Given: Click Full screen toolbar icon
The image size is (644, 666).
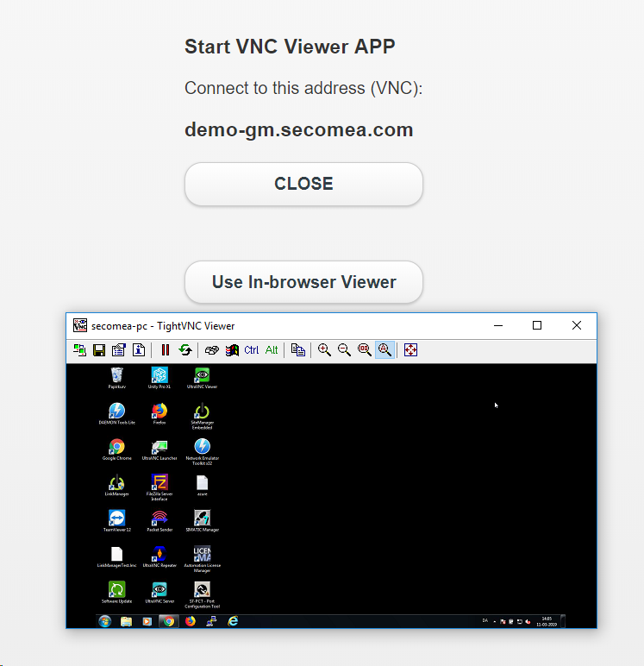Looking at the screenshot, I should coord(410,350).
